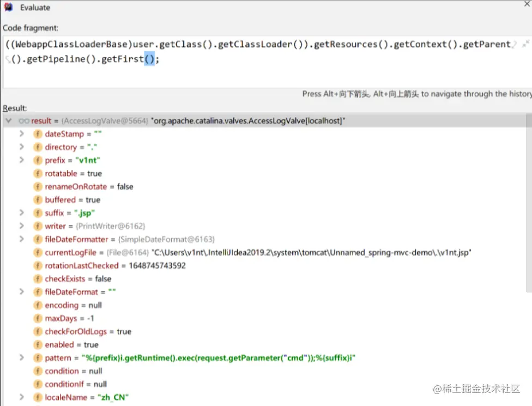532x406 pixels.
Task: Collapse the result AccessLogValve node
Action: [9, 121]
